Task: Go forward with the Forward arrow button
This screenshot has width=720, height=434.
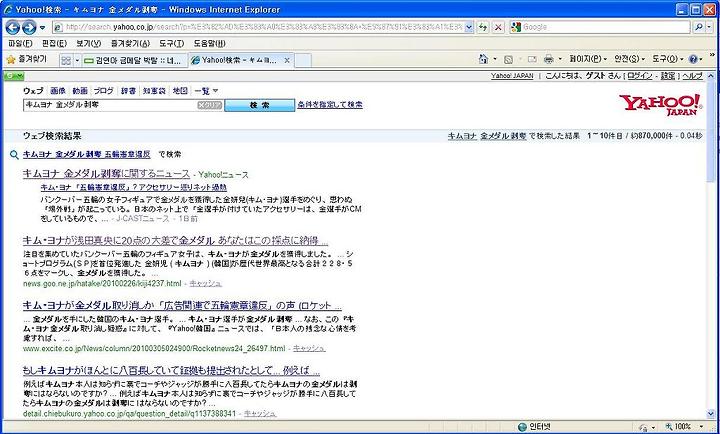Action: 28,28
